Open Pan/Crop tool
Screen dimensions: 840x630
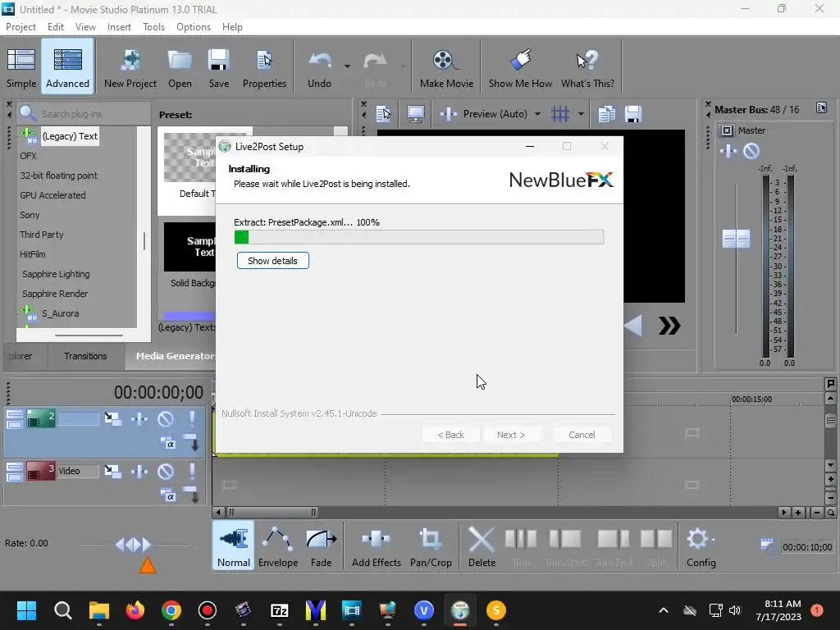pyautogui.click(x=431, y=546)
